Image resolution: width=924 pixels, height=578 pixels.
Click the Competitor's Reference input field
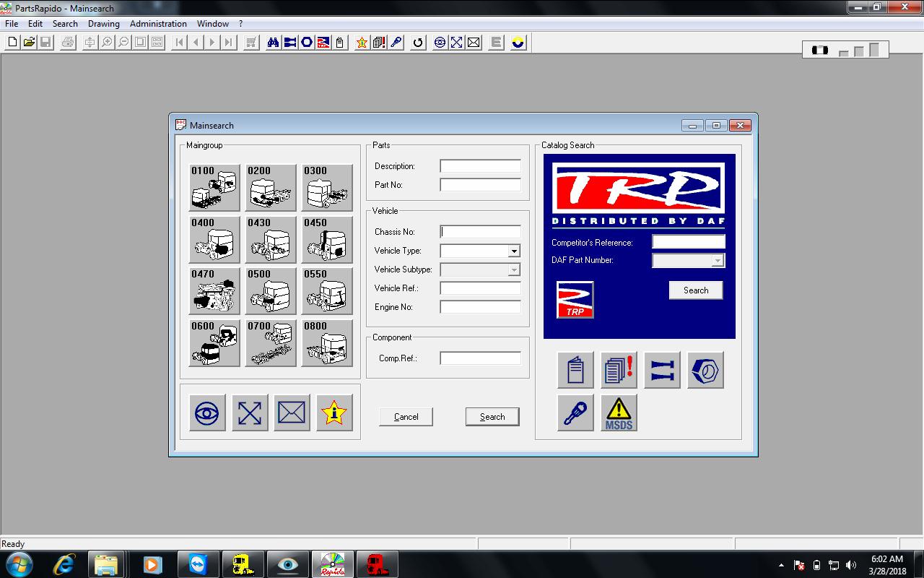pyautogui.click(x=689, y=242)
